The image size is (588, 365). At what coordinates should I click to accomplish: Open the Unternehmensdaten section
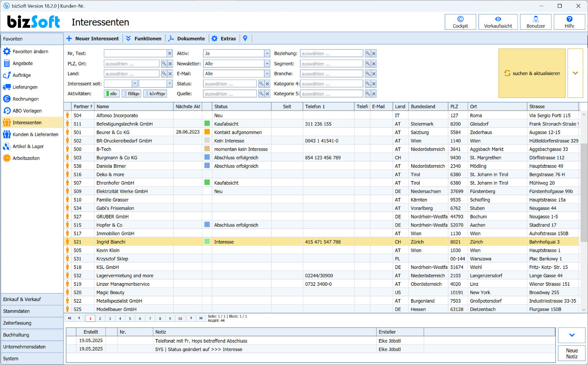click(x=32, y=347)
